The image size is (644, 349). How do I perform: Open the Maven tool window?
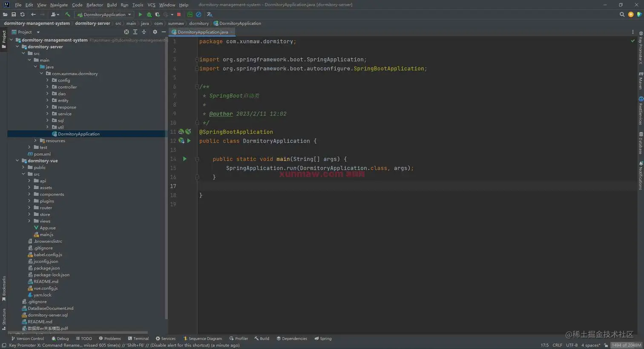tap(641, 81)
